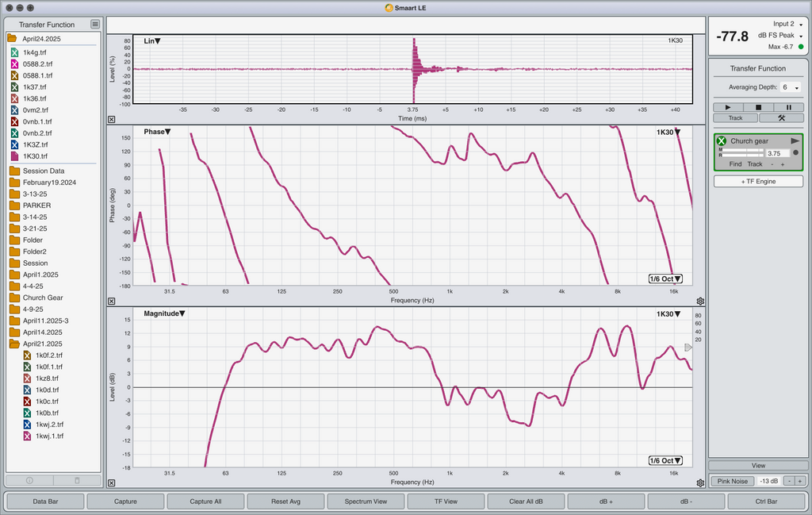812x515 pixels.
Task: Click the 0vnb.1.trf file icon
Action: tap(14, 121)
